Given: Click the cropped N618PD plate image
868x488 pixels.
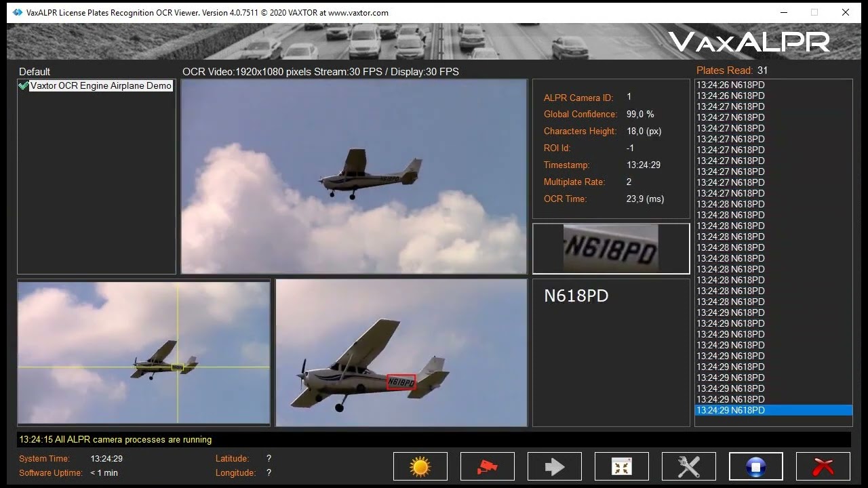Looking at the screenshot, I should click(611, 249).
